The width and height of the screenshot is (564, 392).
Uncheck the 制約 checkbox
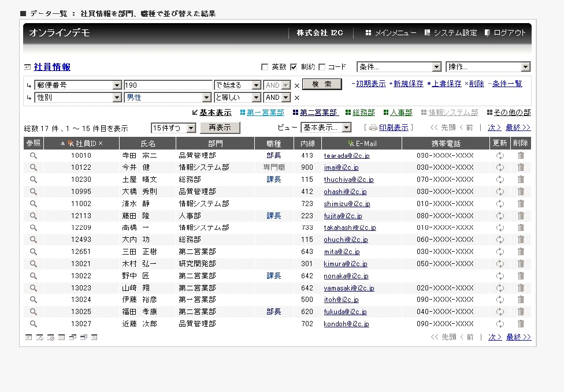click(x=294, y=67)
